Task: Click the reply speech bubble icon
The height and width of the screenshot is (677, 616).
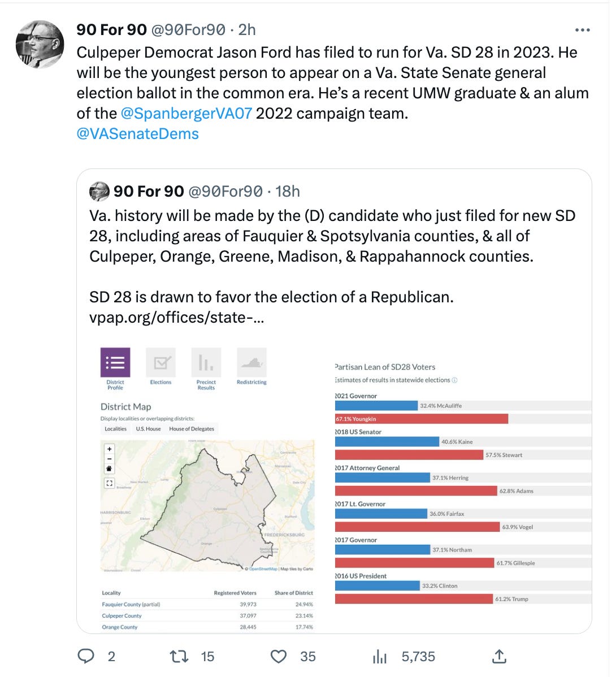Action: (x=86, y=656)
